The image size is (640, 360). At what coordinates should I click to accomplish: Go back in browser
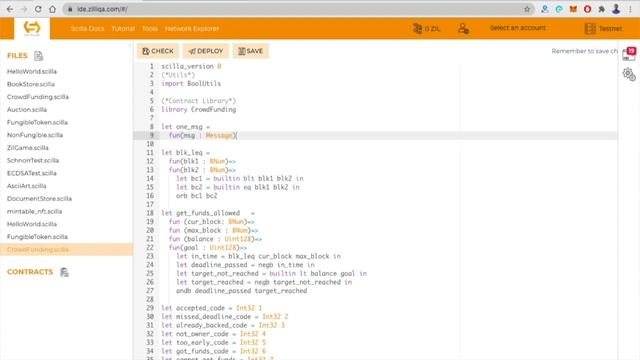[x=10, y=9]
